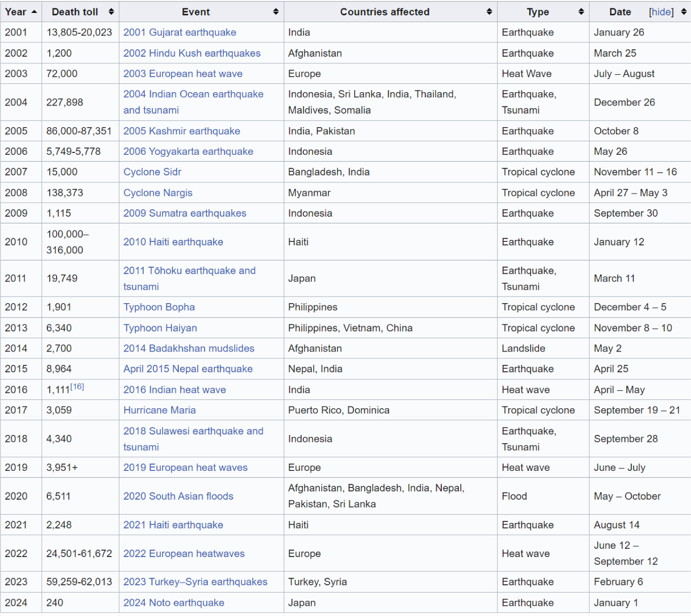Open Cyclone Sidr article
691x616 pixels.
152,172
